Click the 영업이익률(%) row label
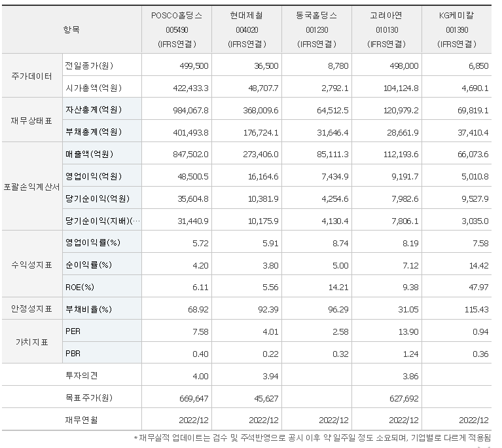The width and height of the screenshot is (502, 448). coord(93,242)
